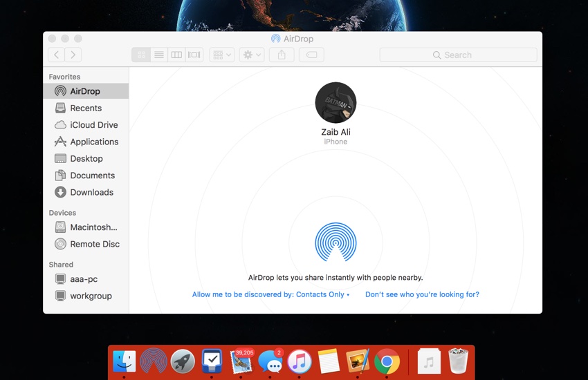Click the 'Devices' sidebar heading
Image resolution: width=588 pixels, height=380 pixels.
(62, 212)
